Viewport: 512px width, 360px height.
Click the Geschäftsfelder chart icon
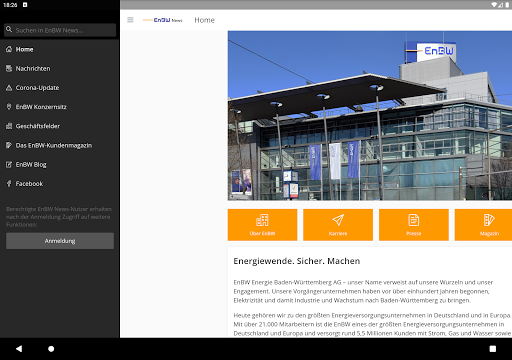tap(9, 126)
